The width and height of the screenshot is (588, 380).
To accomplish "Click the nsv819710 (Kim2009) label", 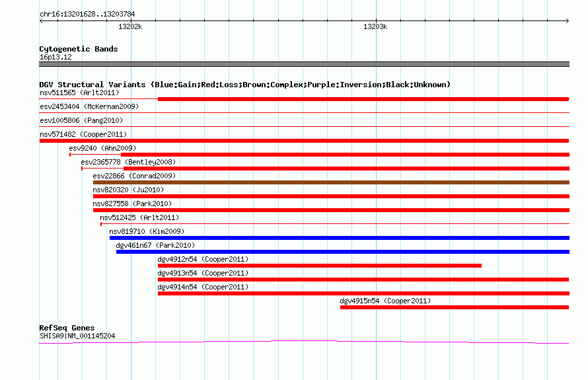I will 147,231.
